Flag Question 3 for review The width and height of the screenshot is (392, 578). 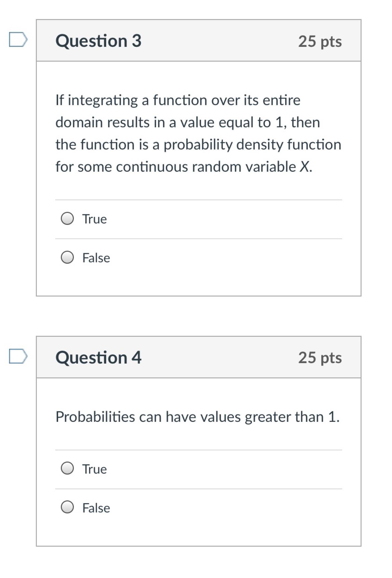pyautogui.click(x=18, y=39)
